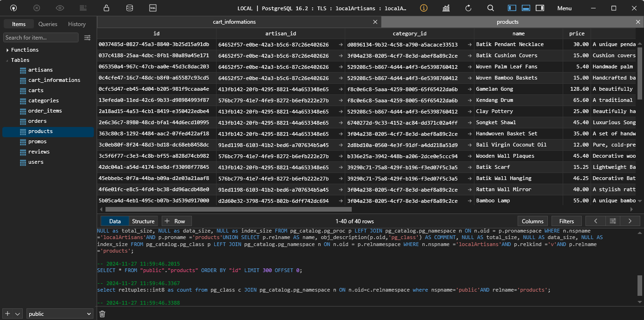Switch to the Structure view
The image size is (644, 320).
(x=143, y=221)
